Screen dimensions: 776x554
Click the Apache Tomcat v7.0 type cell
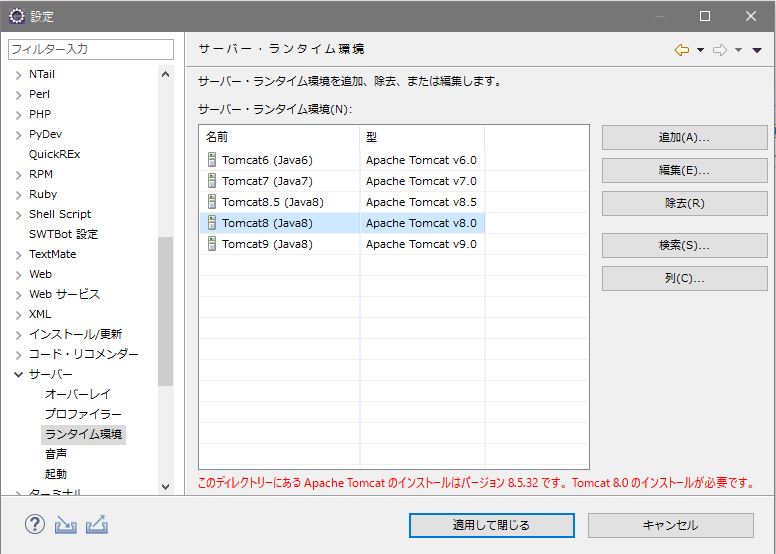click(421, 181)
